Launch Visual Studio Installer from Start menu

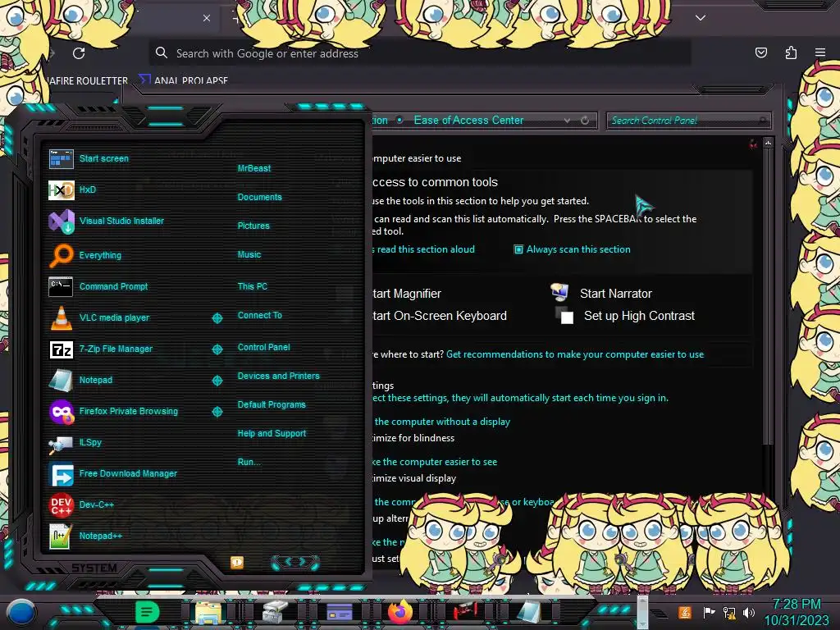(106, 221)
